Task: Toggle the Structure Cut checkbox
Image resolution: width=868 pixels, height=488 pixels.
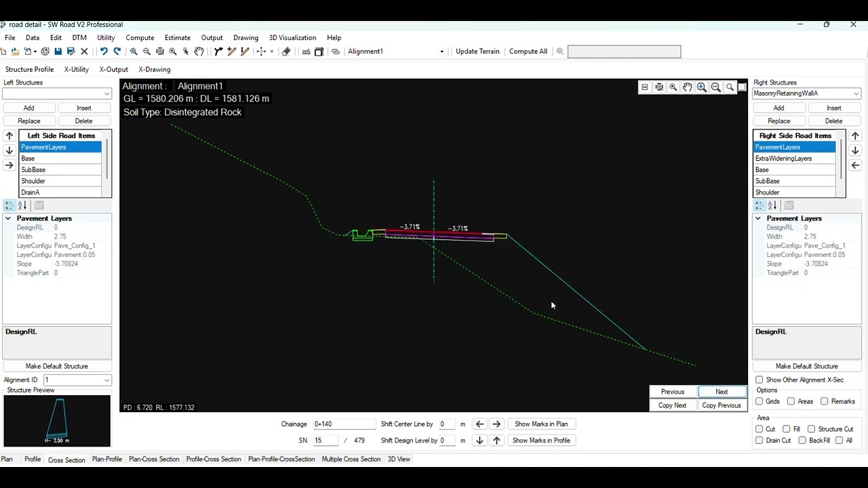Action: (x=812, y=429)
